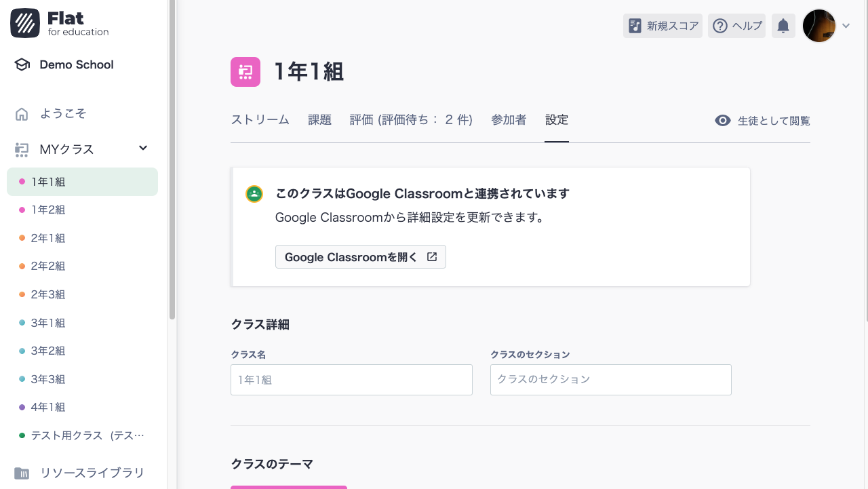The height and width of the screenshot is (489, 868).
Task: Click the Google Classroom icon in the banner
Action: click(254, 193)
